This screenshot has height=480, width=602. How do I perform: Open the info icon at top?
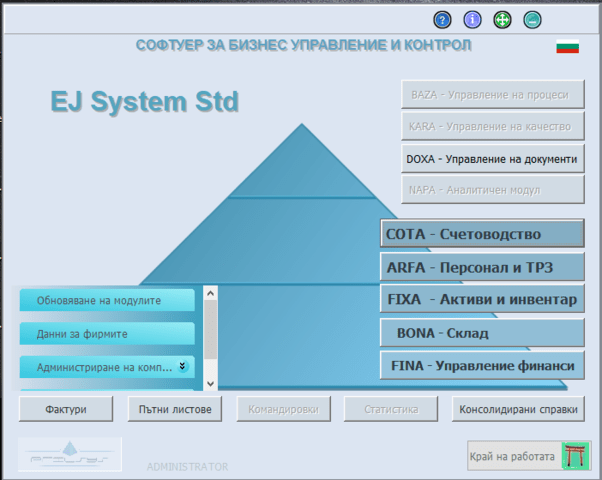(x=472, y=19)
